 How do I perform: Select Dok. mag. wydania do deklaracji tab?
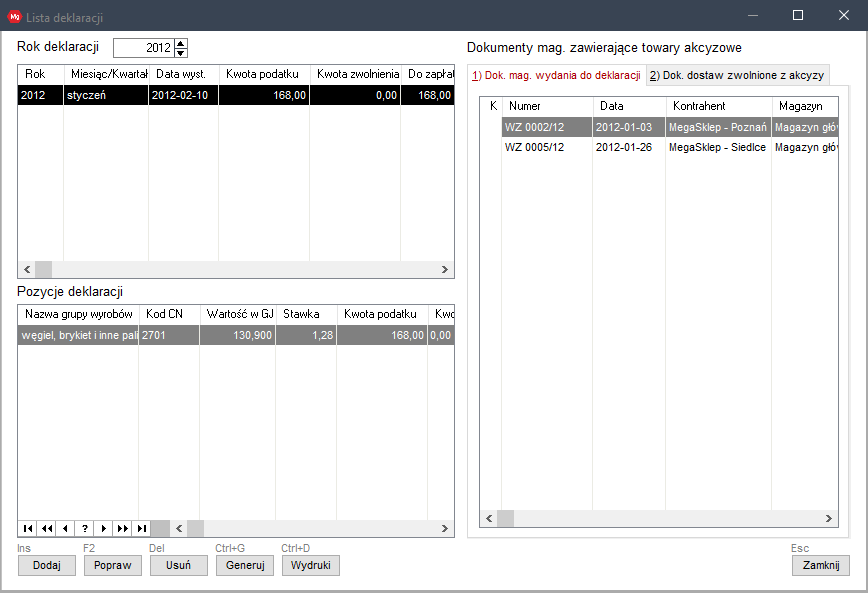[x=557, y=76]
